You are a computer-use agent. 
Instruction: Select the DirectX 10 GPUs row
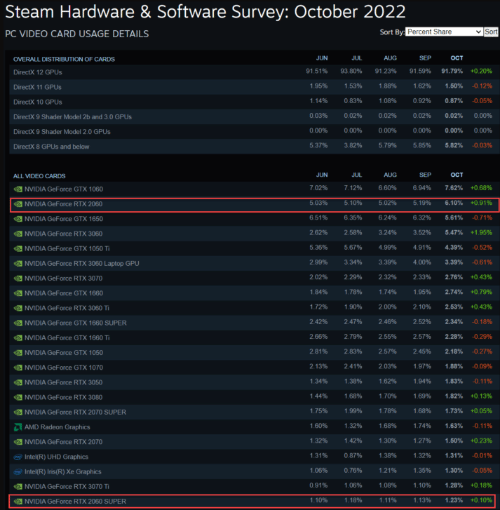[252, 102]
